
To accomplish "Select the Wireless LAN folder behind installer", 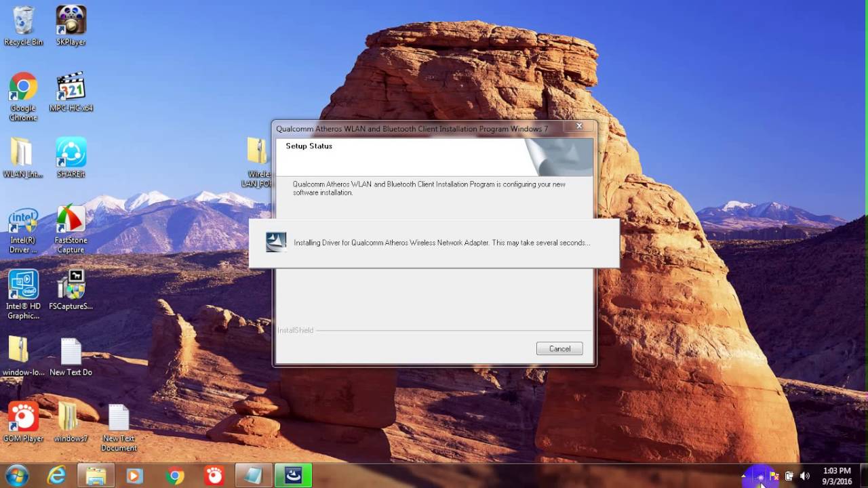I will point(257,163).
